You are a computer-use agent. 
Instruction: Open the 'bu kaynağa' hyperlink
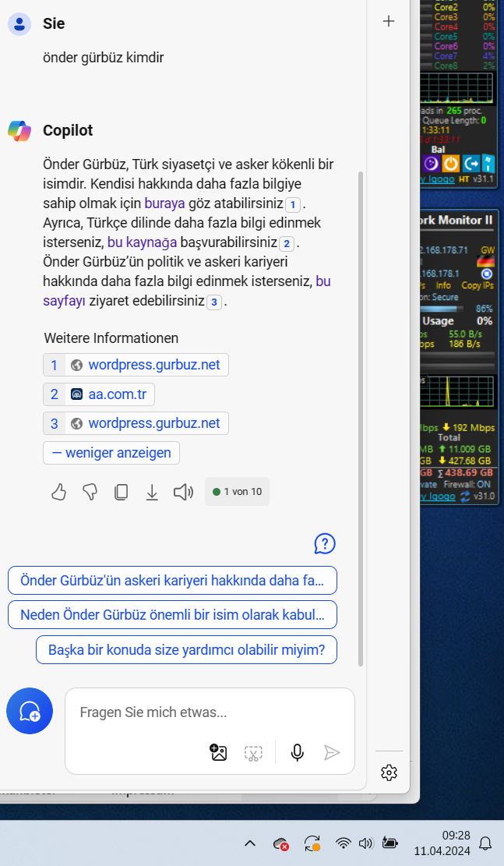click(147, 242)
